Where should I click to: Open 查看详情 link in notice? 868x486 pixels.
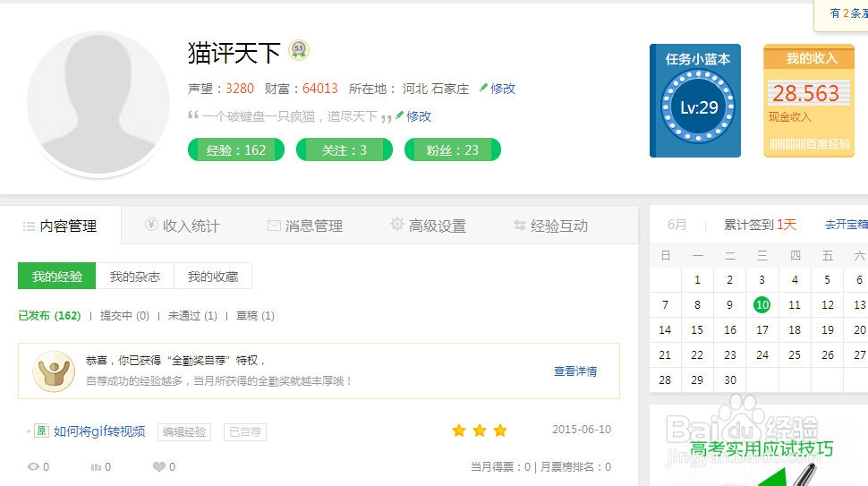click(575, 371)
